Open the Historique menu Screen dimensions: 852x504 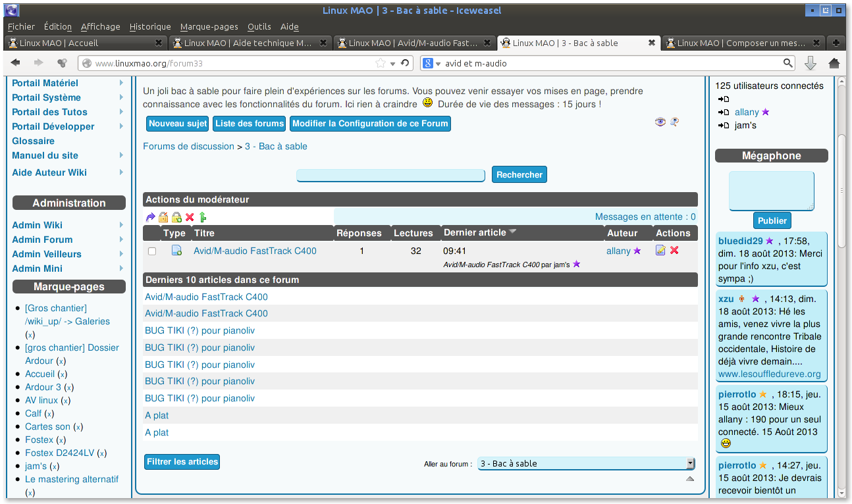[150, 26]
